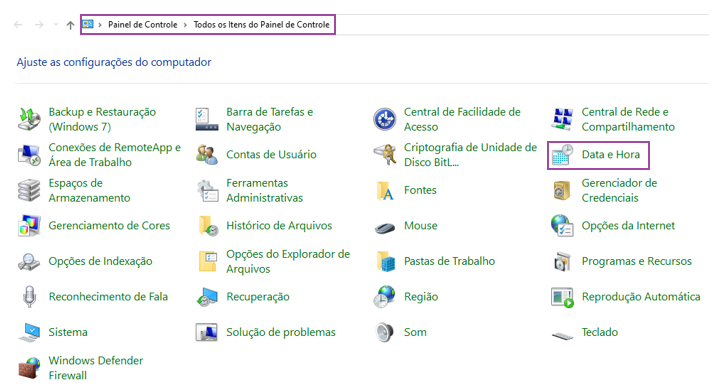Click the Programas e Recursos icon
The image size is (714, 386).
coord(562,261)
